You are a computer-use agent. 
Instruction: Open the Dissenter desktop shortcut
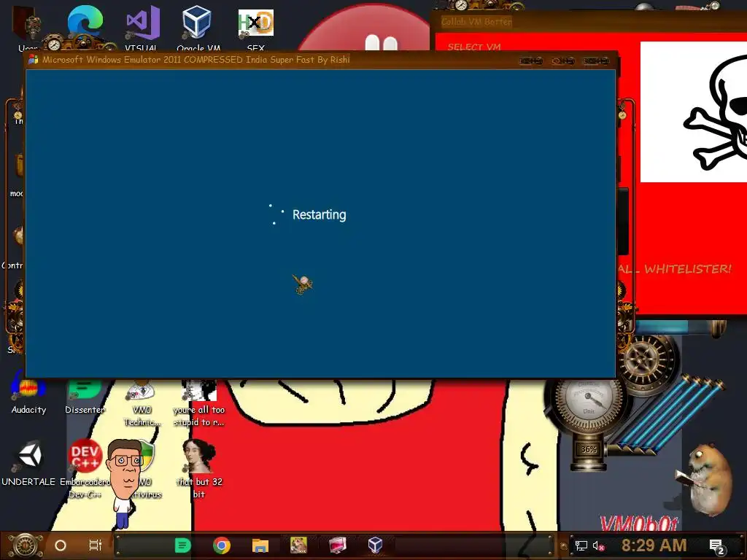85,395
